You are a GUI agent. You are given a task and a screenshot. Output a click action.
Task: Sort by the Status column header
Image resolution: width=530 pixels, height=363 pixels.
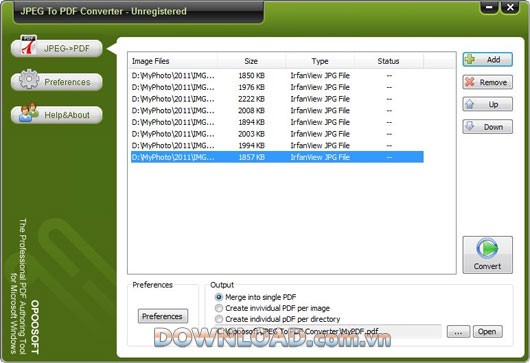389,61
